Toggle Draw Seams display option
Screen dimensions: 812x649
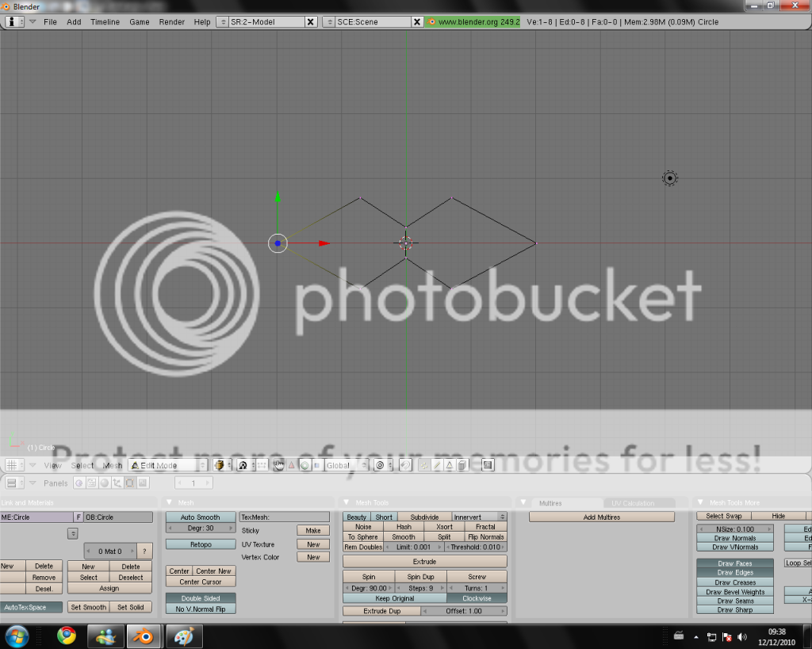coord(735,601)
